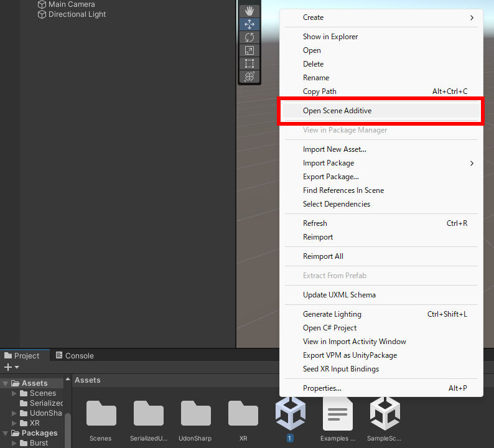Choose Properties... menu entry
The width and height of the screenshot is (494, 448).
(381, 388)
